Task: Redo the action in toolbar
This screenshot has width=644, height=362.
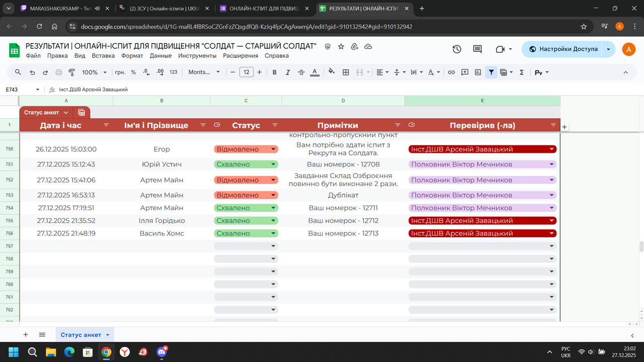Action: (45, 72)
